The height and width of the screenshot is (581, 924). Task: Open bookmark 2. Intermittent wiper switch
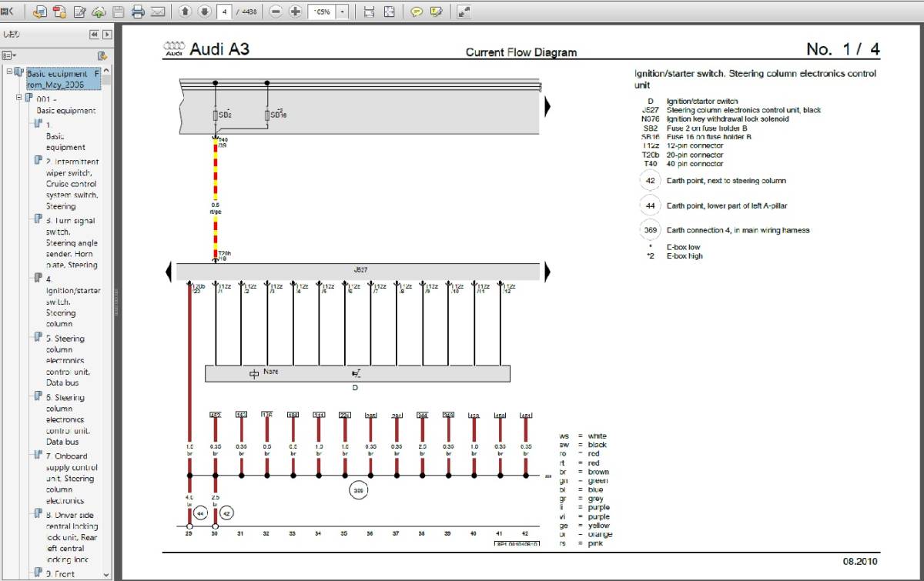(72, 184)
